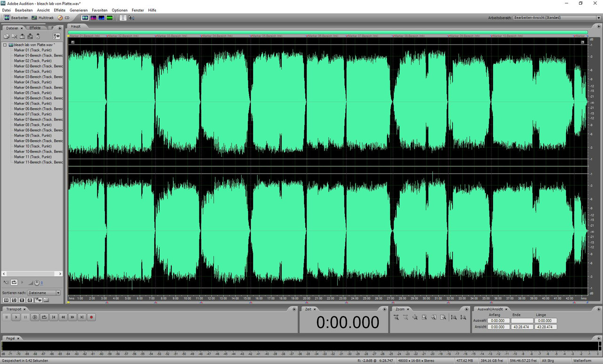Open Zoom panel options menu arrow

(466, 309)
